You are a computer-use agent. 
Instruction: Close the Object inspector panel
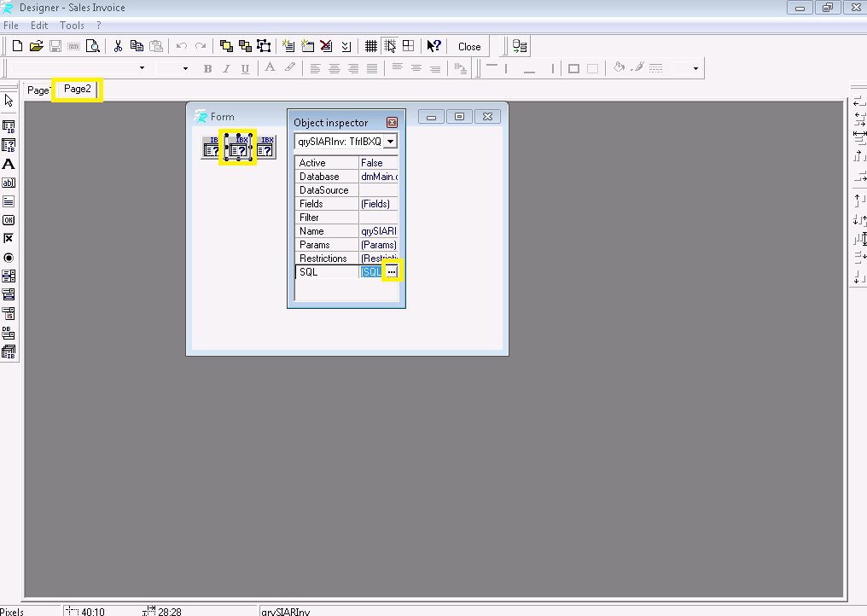[392, 123]
